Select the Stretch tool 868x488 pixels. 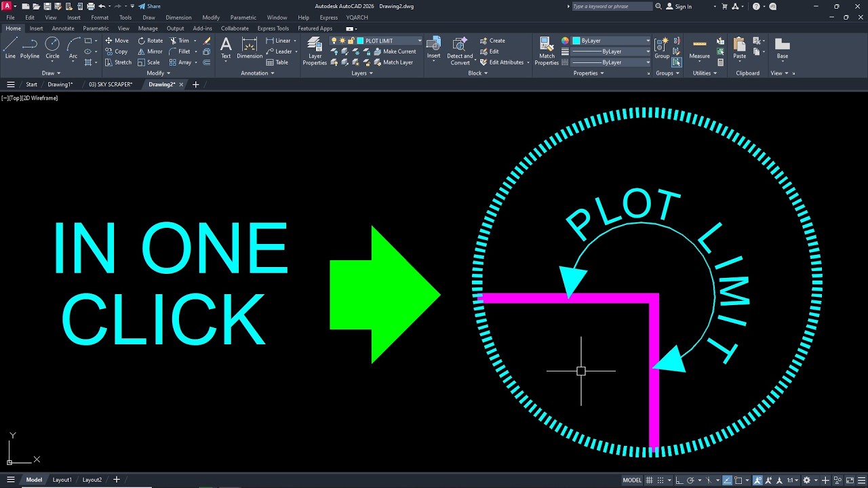[118, 62]
